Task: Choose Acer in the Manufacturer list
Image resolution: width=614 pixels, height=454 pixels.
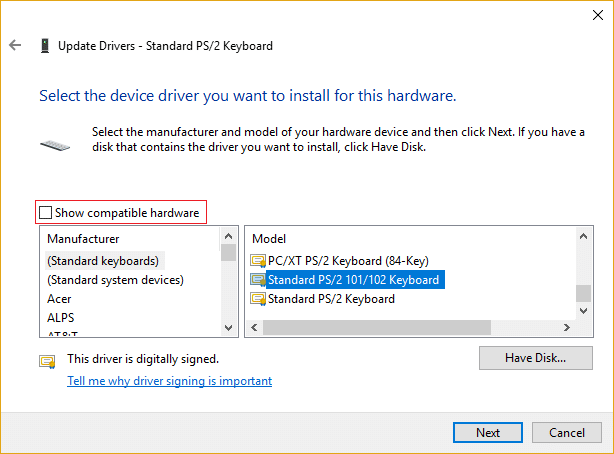Action: click(x=60, y=299)
